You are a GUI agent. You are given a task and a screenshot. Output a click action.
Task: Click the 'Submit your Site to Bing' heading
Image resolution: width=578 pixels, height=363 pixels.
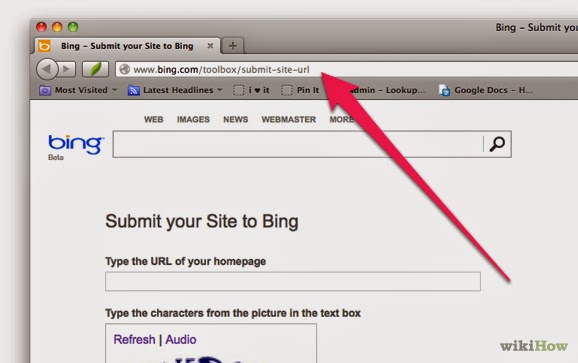coord(202,222)
